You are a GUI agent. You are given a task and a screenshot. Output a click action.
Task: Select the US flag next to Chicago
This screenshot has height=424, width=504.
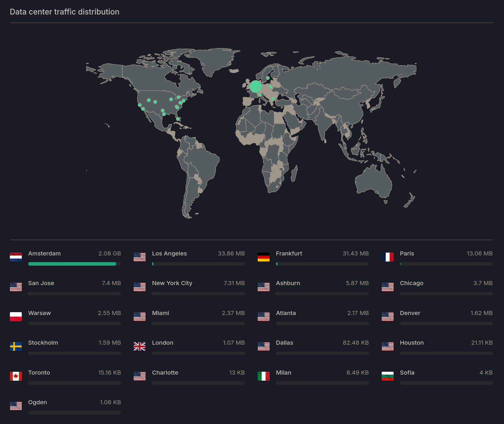click(x=388, y=287)
